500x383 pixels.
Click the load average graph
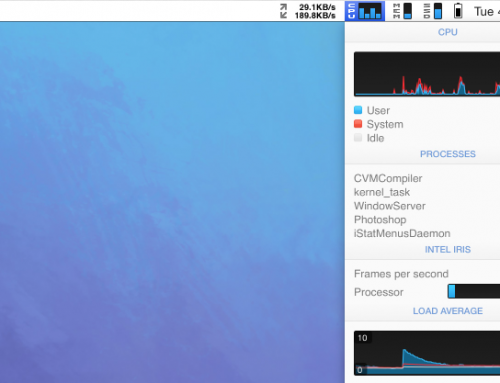[427, 353]
